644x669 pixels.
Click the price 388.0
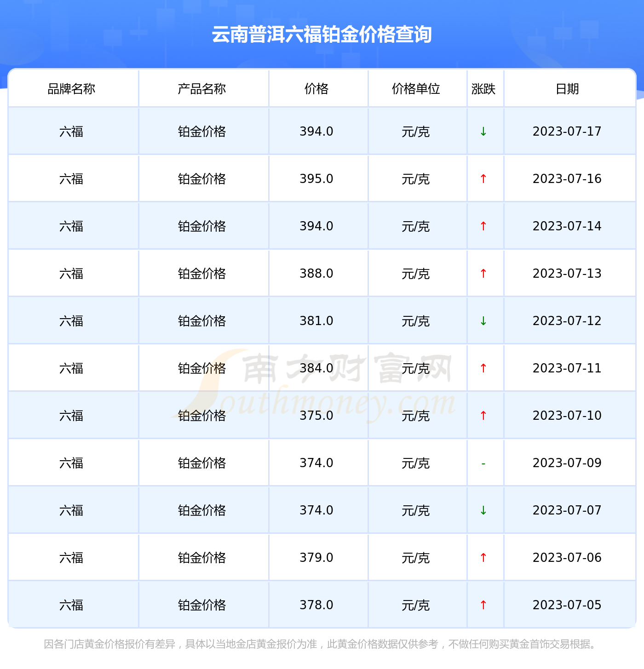(x=316, y=274)
